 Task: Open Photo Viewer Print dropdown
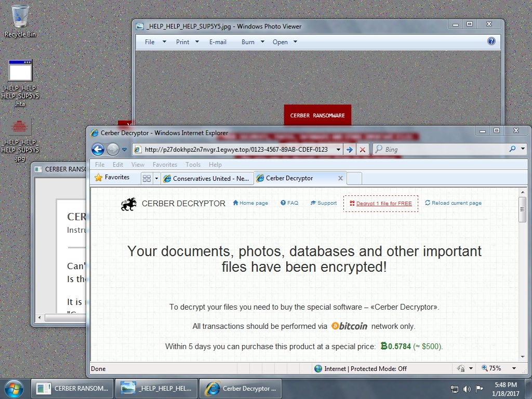pyautogui.click(x=187, y=42)
